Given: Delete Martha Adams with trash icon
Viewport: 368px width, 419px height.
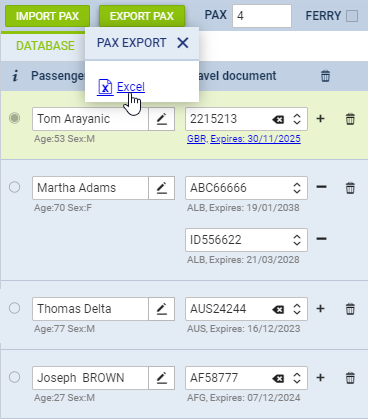Looking at the screenshot, I should pos(350,188).
